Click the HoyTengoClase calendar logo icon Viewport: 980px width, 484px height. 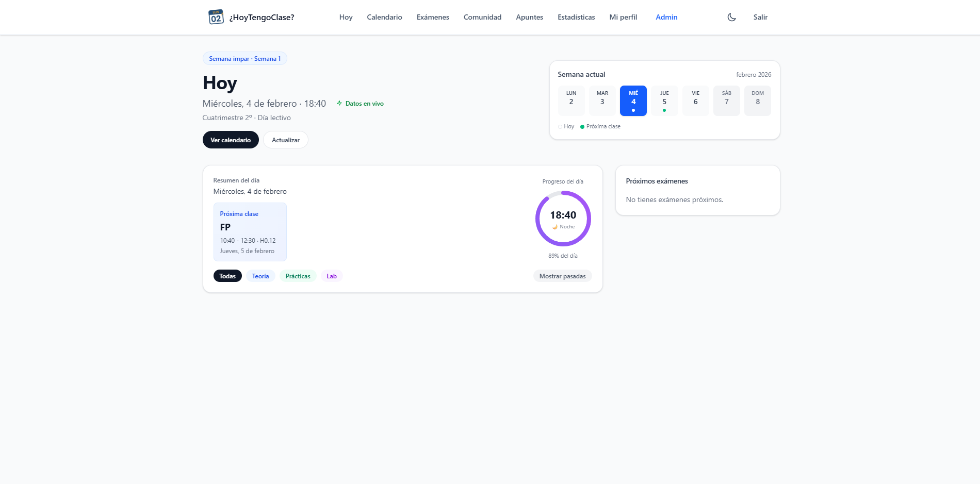tap(216, 17)
